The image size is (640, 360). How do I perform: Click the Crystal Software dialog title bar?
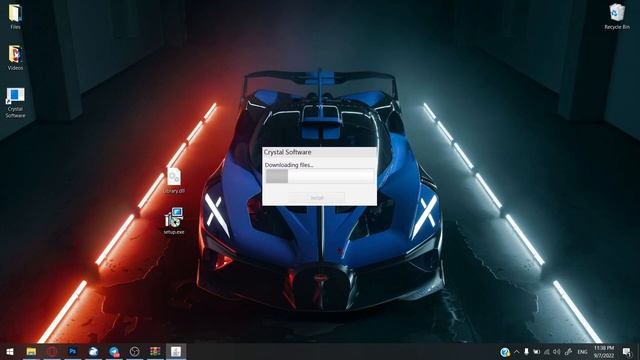click(x=320, y=152)
